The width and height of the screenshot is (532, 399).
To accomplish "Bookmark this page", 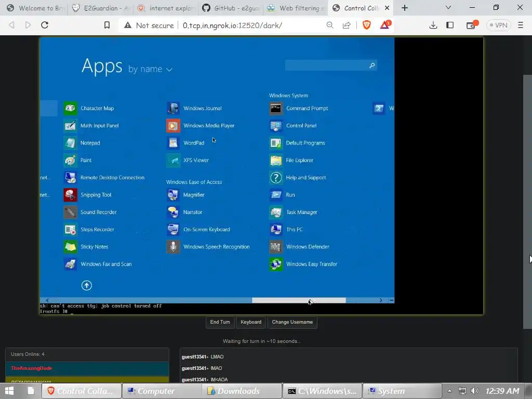I will (107, 25).
